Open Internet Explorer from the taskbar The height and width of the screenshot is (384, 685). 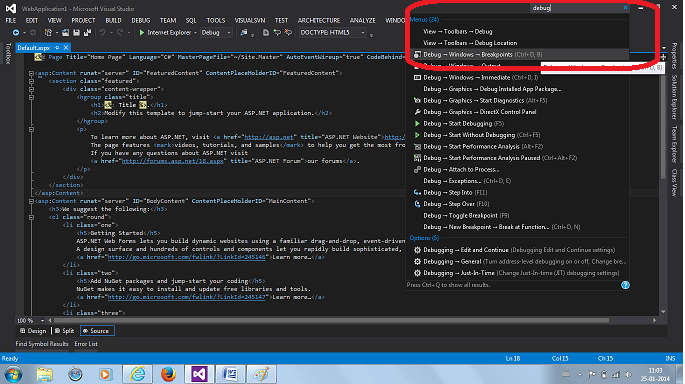coord(138,374)
